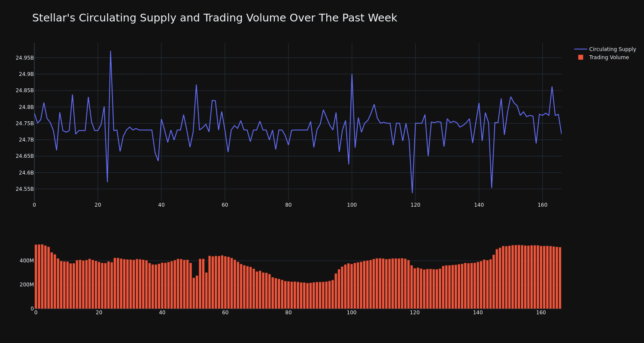Click x-axis tick 140 on volume chart
Screen dimensions: 644x343
click(x=478, y=313)
